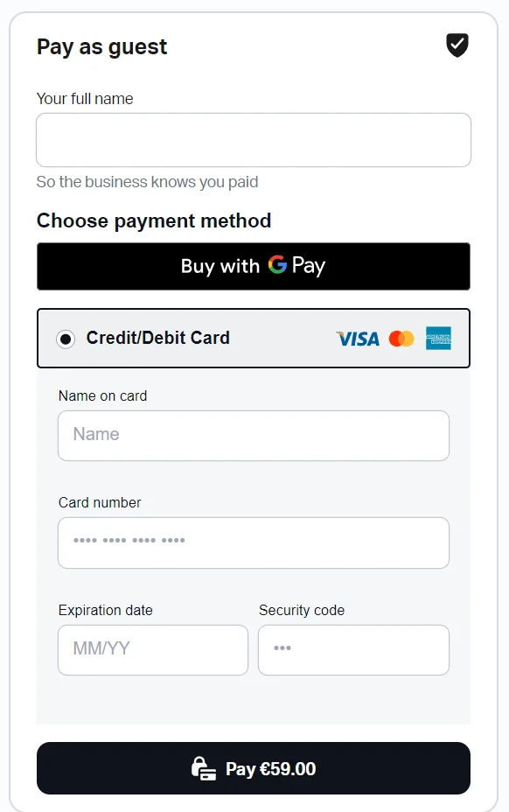Click the Security code label
The width and height of the screenshot is (509, 812).
click(x=302, y=610)
